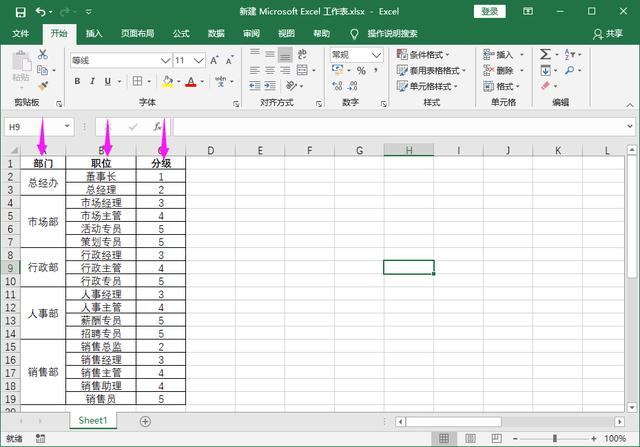
Task: Open the font name dropdown
Action: coord(165,60)
